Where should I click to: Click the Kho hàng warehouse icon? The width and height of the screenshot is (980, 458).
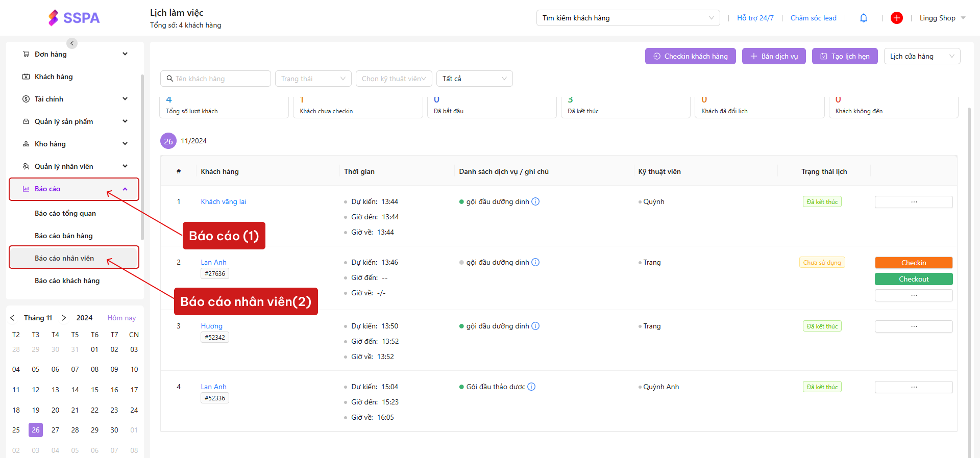(26, 144)
